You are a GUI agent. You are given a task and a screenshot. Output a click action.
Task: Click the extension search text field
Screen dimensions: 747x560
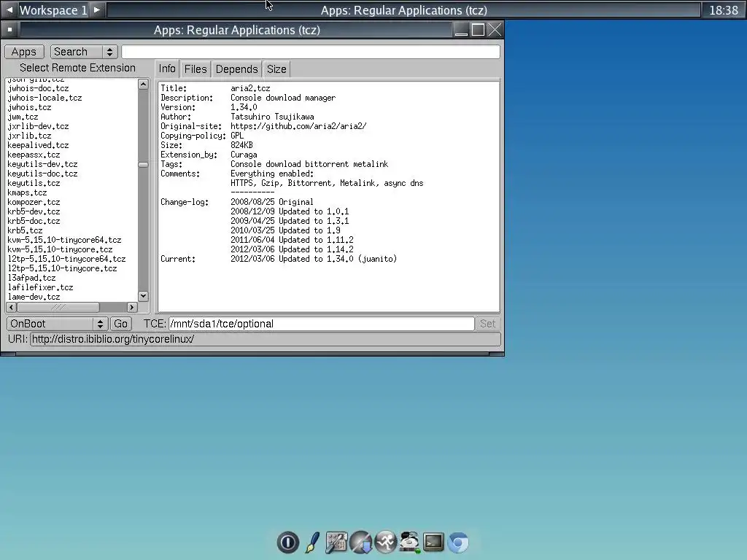click(311, 52)
